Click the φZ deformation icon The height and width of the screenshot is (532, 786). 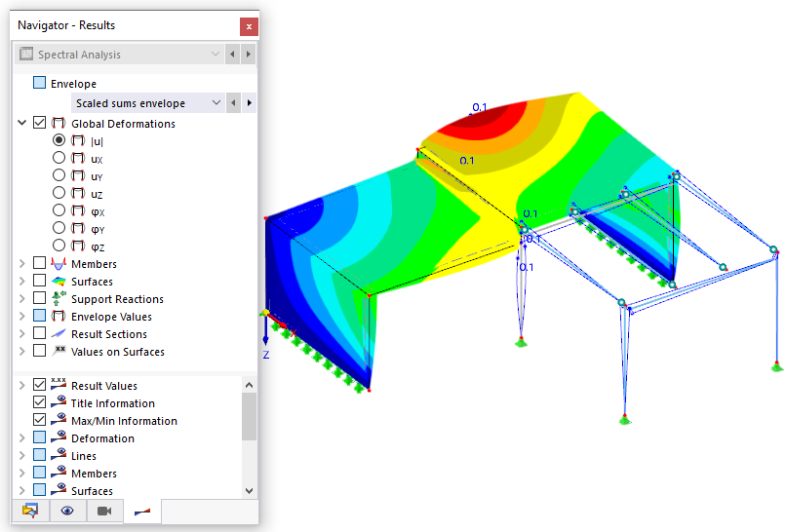[x=78, y=246]
